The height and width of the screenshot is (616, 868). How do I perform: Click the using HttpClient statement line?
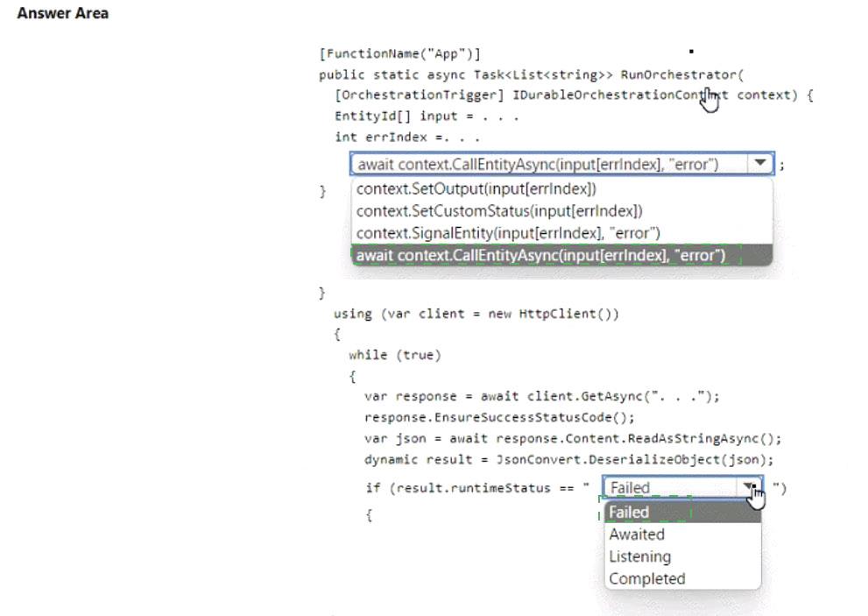(476, 314)
